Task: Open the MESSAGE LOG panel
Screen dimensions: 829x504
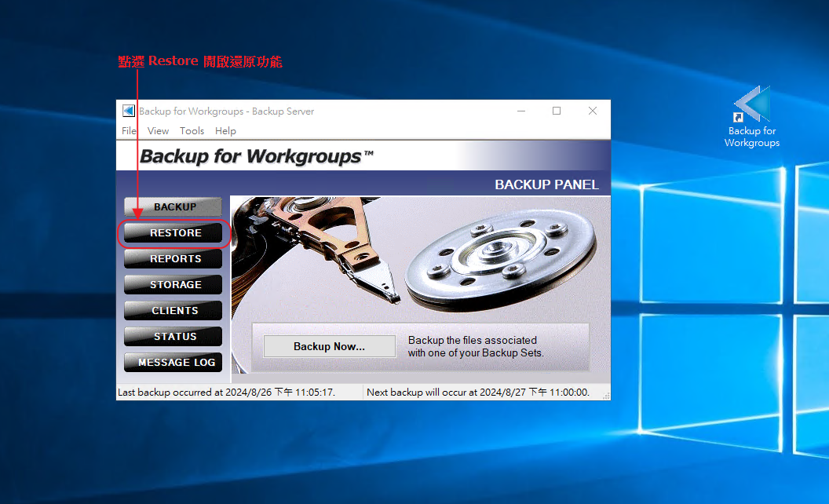Action: [x=173, y=362]
